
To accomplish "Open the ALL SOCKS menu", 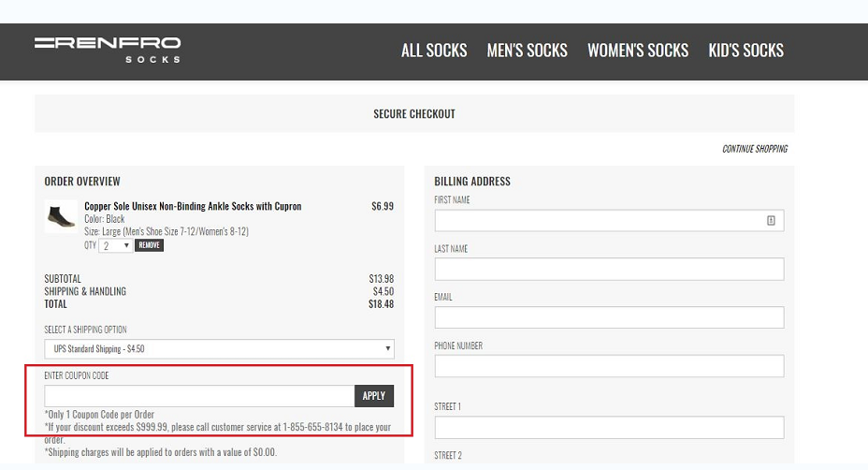I will click(434, 51).
